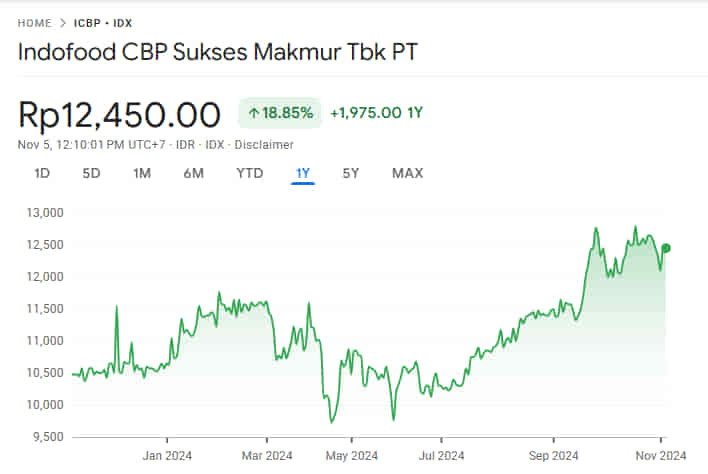Show the 6M chart range
The width and height of the screenshot is (708, 474).
click(x=193, y=173)
